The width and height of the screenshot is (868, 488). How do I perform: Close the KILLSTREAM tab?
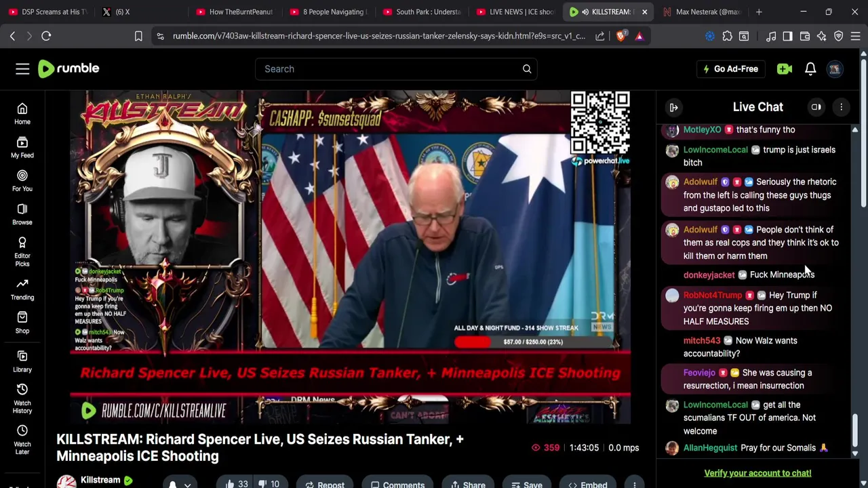[644, 12]
